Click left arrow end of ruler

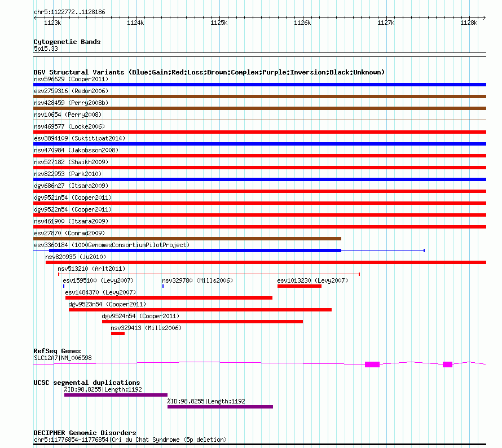35,18
